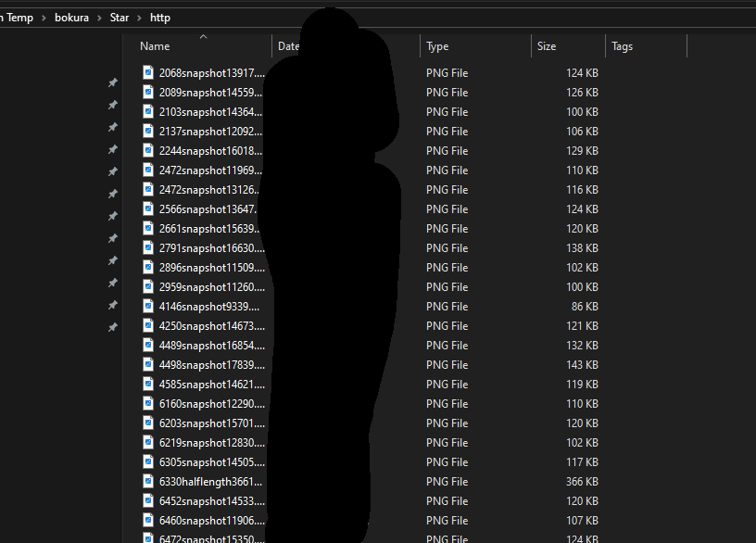Select the icon for 6330halflength3661 file
The image size is (756, 543).
148,481
